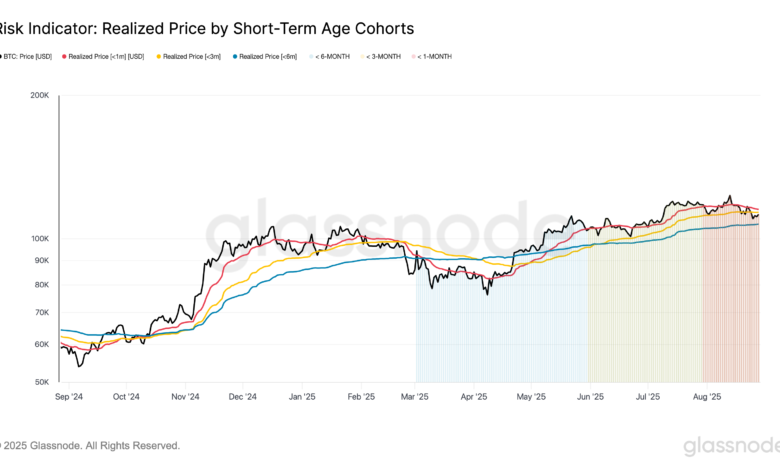Click the chart title text
The width and height of the screenshot is (780, 470).
pyautogui.click(x=207, y=28)
